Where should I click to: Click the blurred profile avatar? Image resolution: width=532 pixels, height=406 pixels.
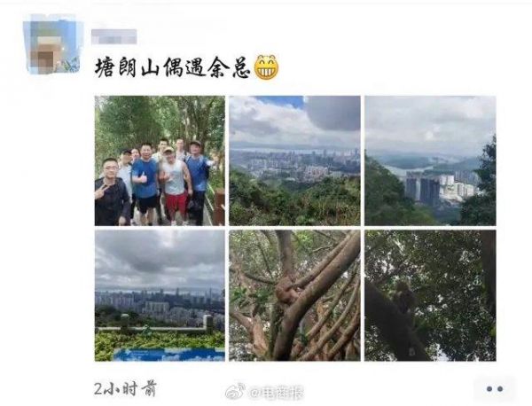click(x=52, y=44)
